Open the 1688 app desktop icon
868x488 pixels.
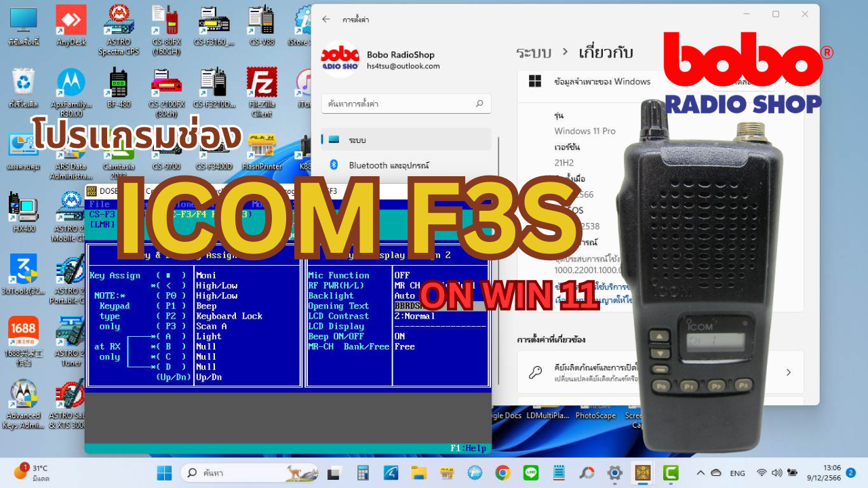[x=24, y=335]
